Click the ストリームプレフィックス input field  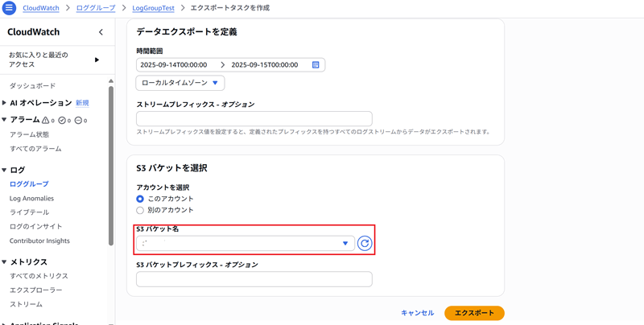coord(254,118)
